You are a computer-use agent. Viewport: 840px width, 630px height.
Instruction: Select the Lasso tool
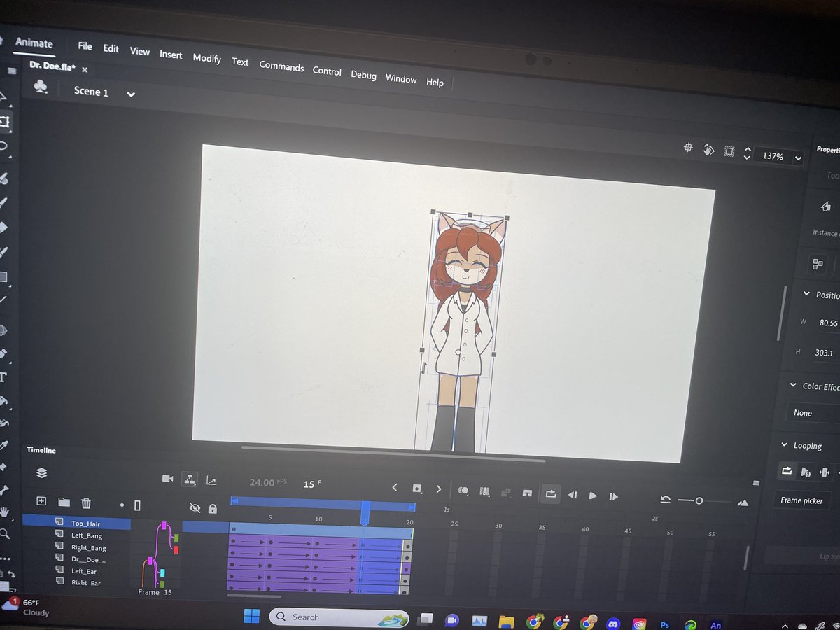(3, 146)
